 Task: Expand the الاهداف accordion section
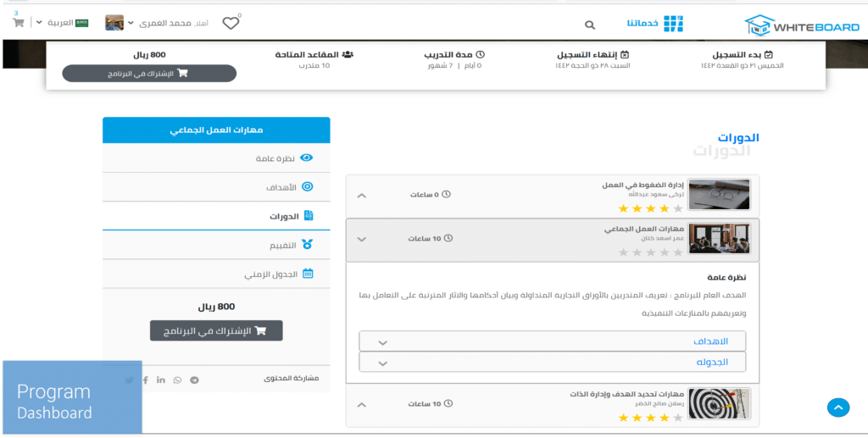(x=552, y=341)
